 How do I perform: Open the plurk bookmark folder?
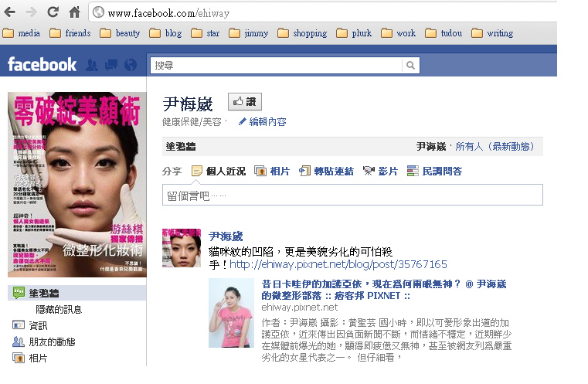point(354,33)
